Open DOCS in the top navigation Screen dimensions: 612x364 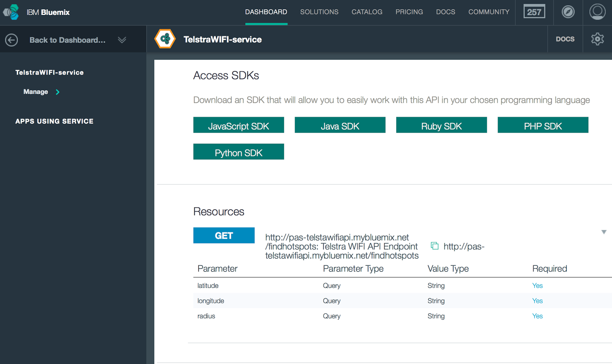click(x=446, y=12)
